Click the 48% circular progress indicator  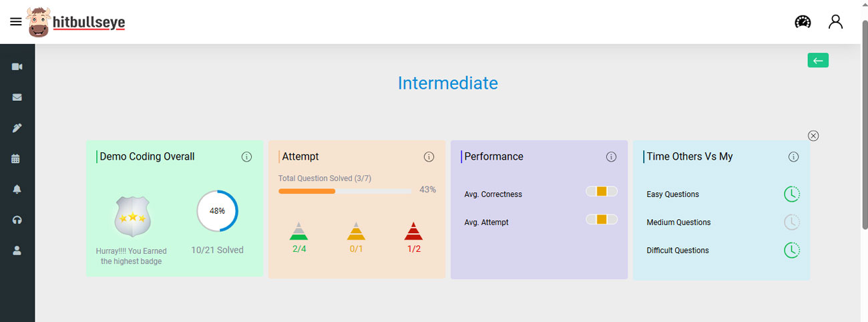click(217, 211)
